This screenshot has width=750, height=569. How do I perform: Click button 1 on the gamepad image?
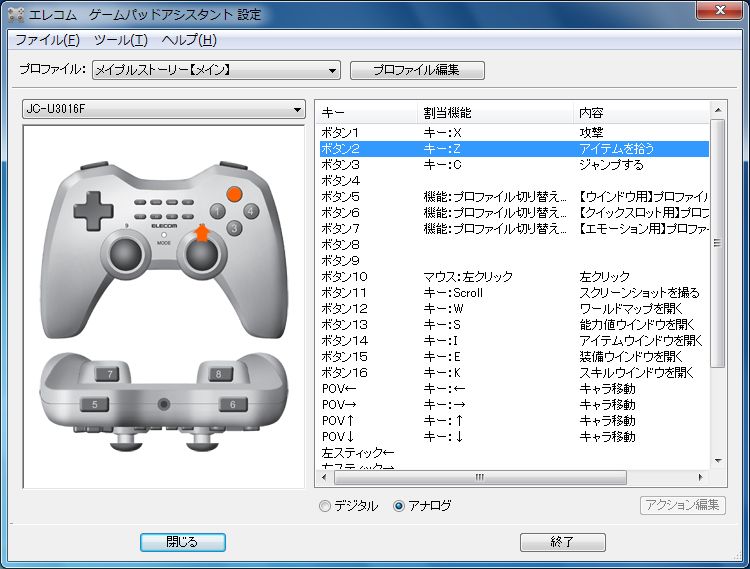tap(217, 211)
